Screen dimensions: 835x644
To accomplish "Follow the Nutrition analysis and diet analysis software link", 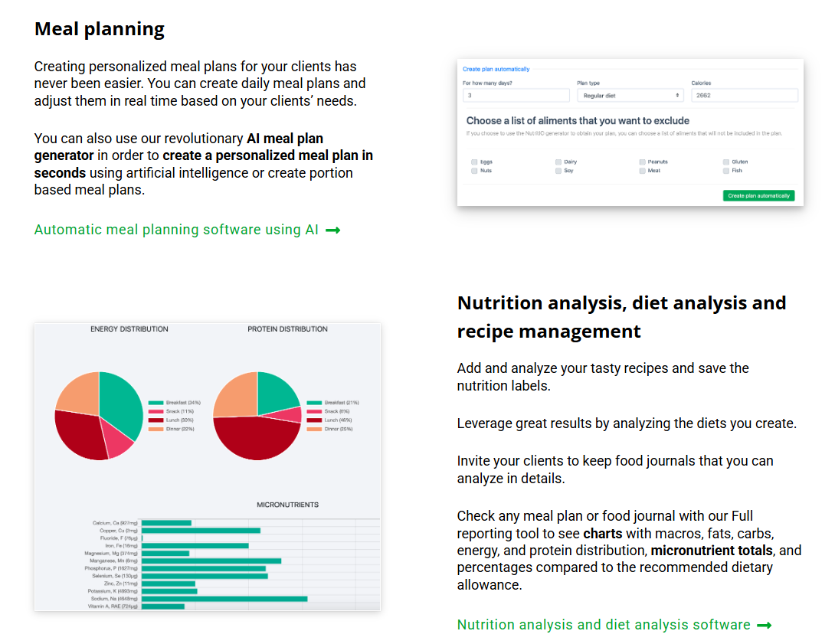I will coord(604,625).
